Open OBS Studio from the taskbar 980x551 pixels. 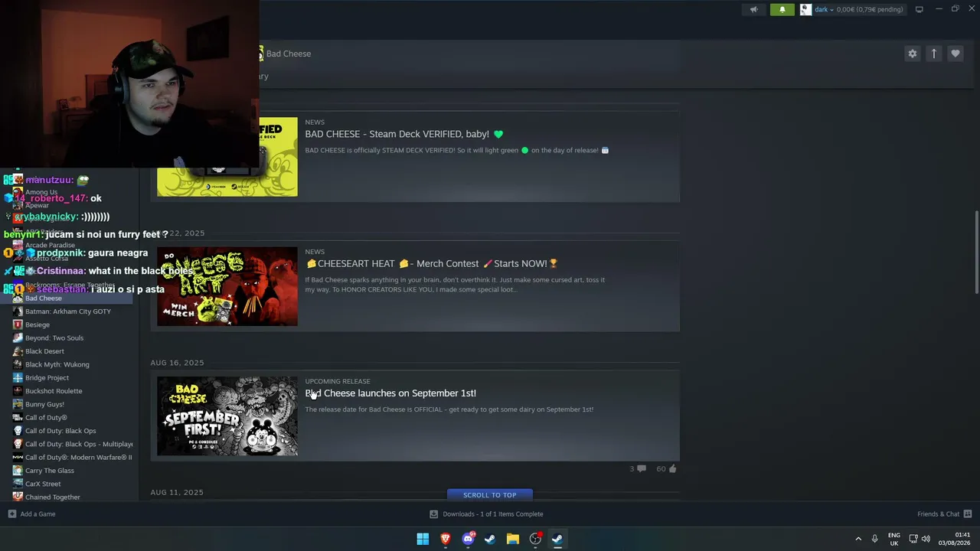(x=535, y=539)
